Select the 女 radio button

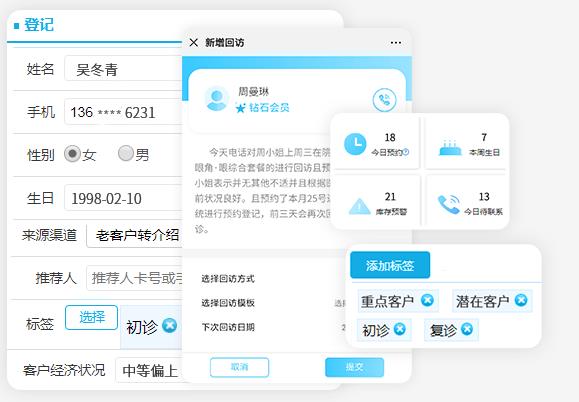click(72, 153)
